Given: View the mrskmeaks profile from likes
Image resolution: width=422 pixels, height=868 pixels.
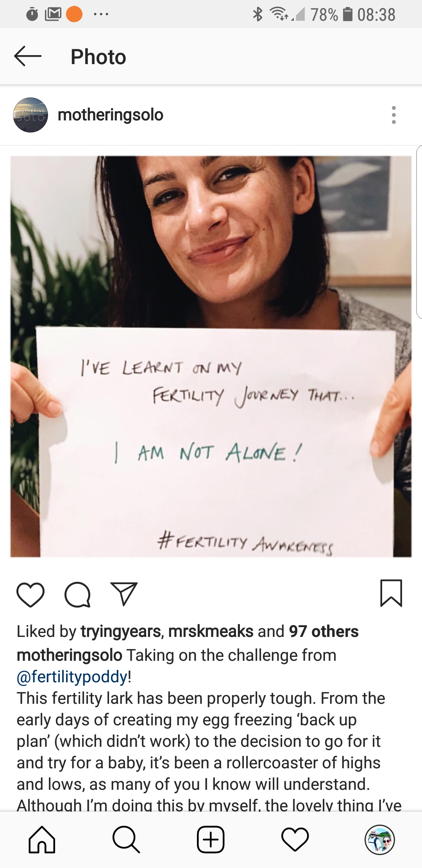Looking at the screenshot, I should 211,631.
